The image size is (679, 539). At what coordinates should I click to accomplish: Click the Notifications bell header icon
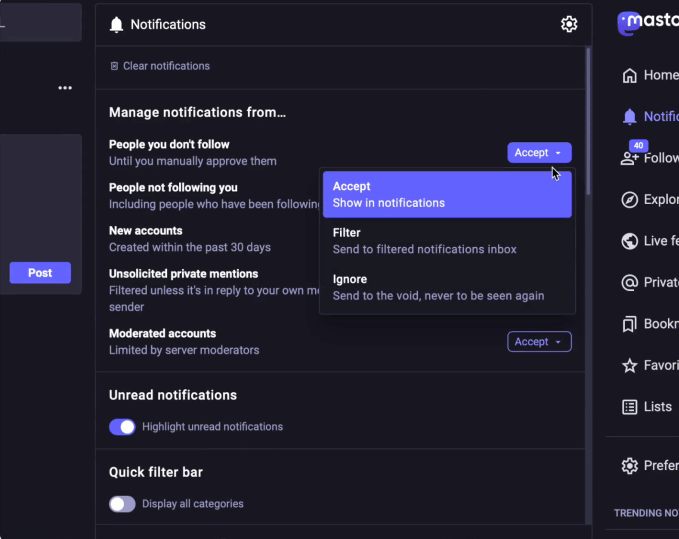point(117,24)
